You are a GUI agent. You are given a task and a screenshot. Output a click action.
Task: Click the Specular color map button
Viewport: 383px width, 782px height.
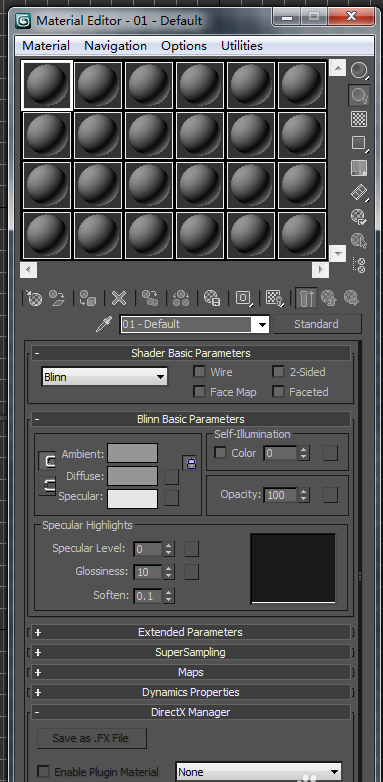pos(172,498)
